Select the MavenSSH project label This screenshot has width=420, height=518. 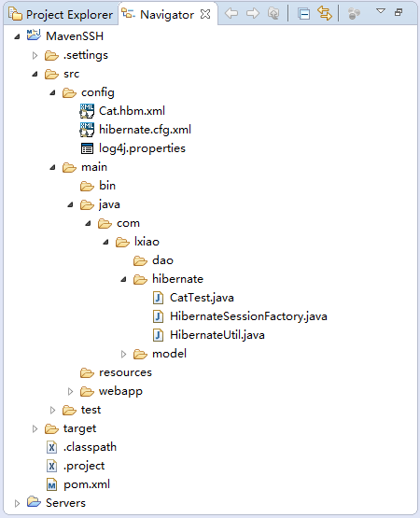(x=75, y=36)
